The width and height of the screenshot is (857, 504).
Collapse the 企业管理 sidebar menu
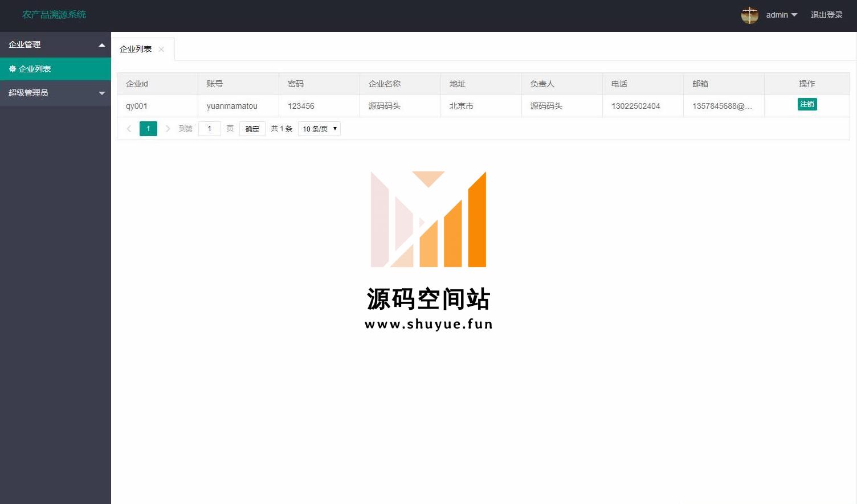[x=55, y=44]
